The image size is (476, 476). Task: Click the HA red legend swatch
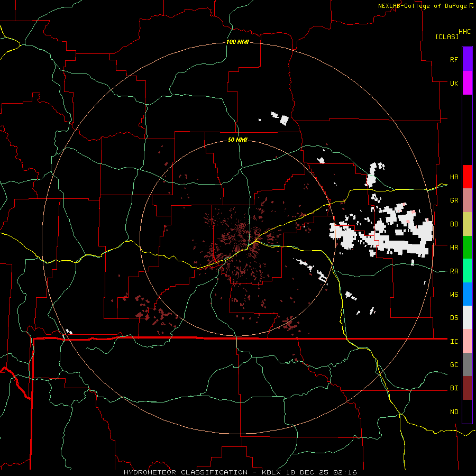pyautogui.click(x=467, y=177)
